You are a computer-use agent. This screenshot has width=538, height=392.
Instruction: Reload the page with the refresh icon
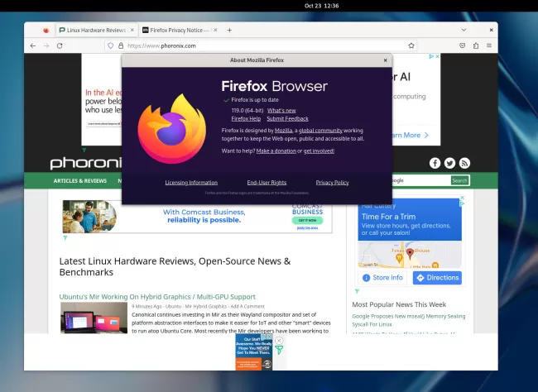[60, 45]
